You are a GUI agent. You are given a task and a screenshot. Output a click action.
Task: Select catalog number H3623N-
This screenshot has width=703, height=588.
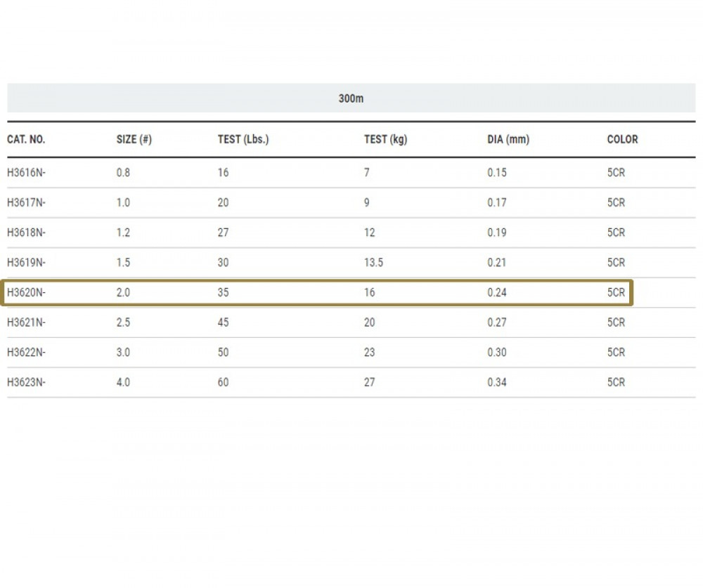click(26, 383)
